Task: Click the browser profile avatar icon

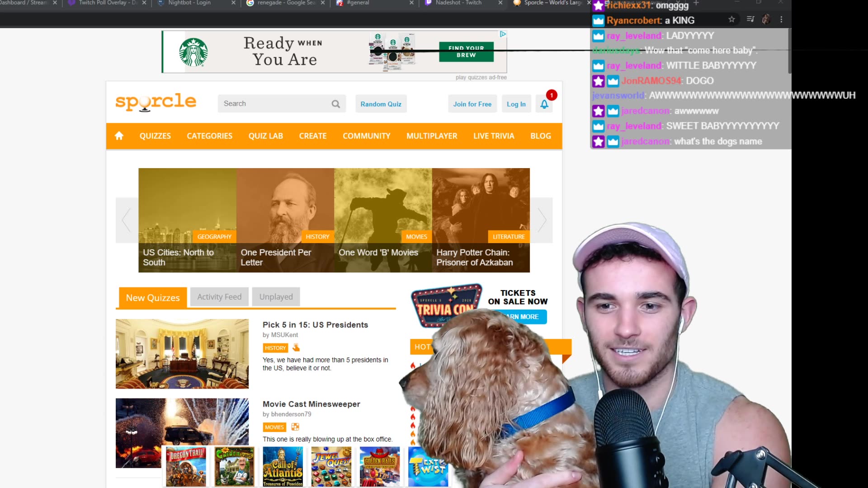Action: (766, 19)
